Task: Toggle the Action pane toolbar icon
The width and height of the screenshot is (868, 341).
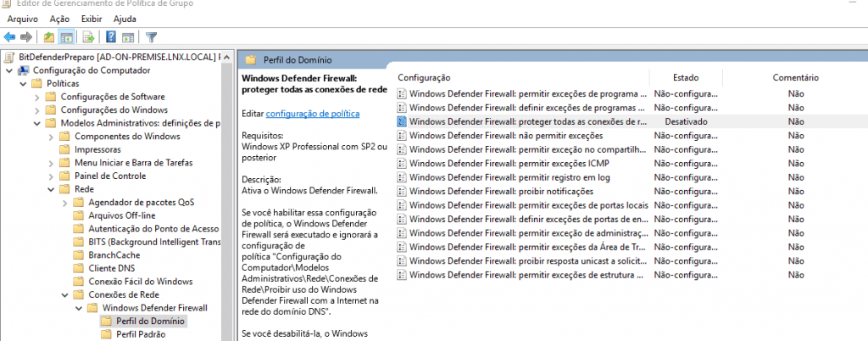Action: [128, 37]
